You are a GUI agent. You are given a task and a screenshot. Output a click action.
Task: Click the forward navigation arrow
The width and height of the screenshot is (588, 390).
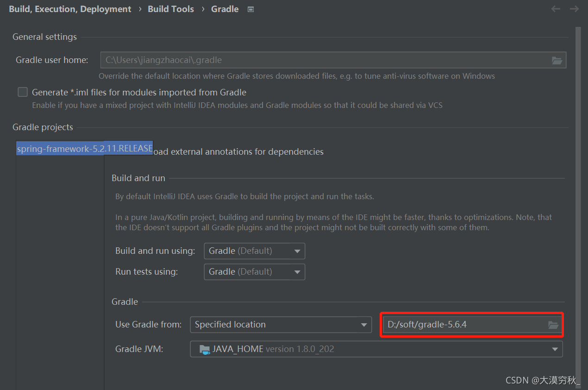(574, 9)
